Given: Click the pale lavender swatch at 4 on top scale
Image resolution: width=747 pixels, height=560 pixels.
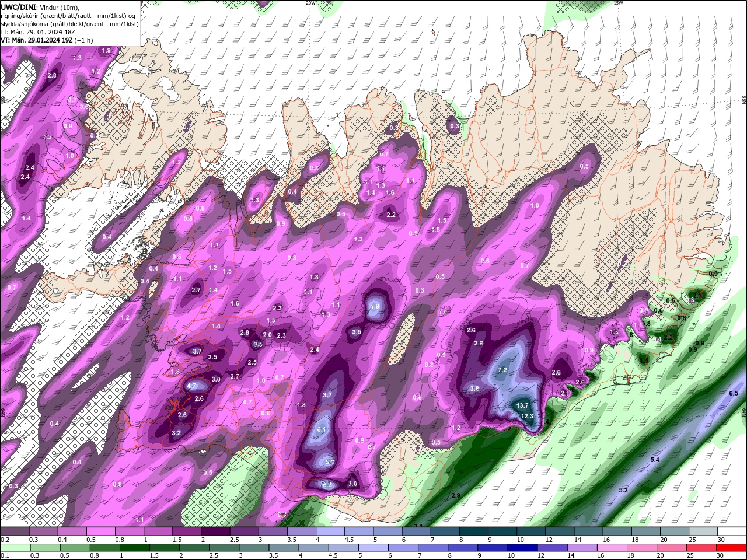Looking at the screenshot, I should click(330, 531).
